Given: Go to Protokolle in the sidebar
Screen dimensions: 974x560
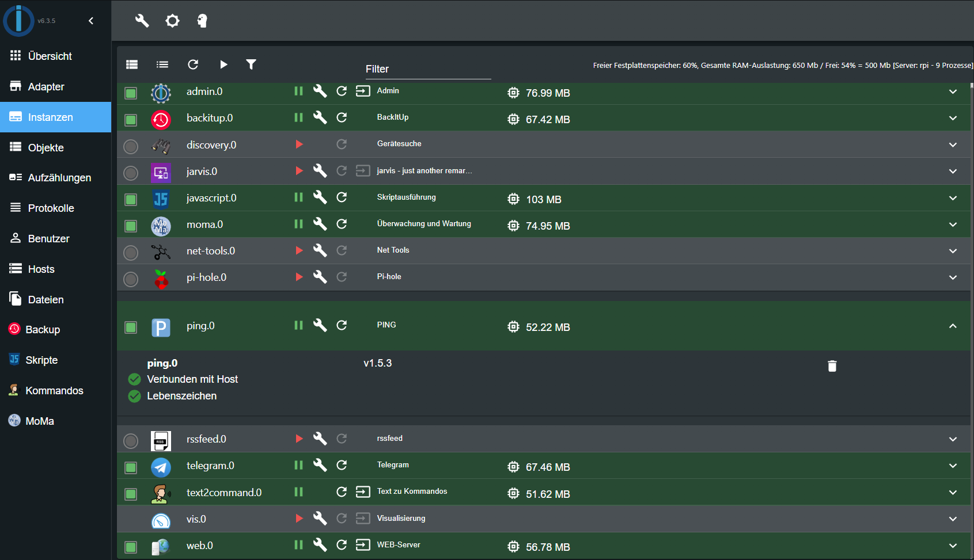Looking at the screenshot, I should (51, 208).
